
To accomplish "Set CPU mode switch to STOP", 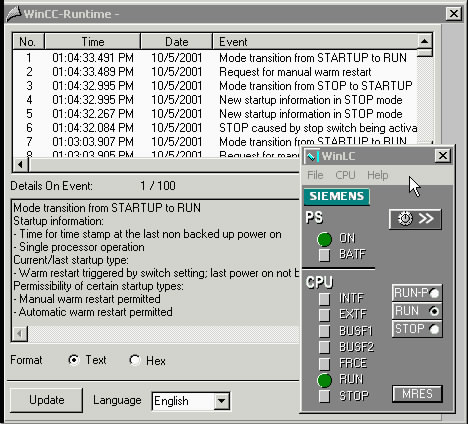I will click(417, 329).
